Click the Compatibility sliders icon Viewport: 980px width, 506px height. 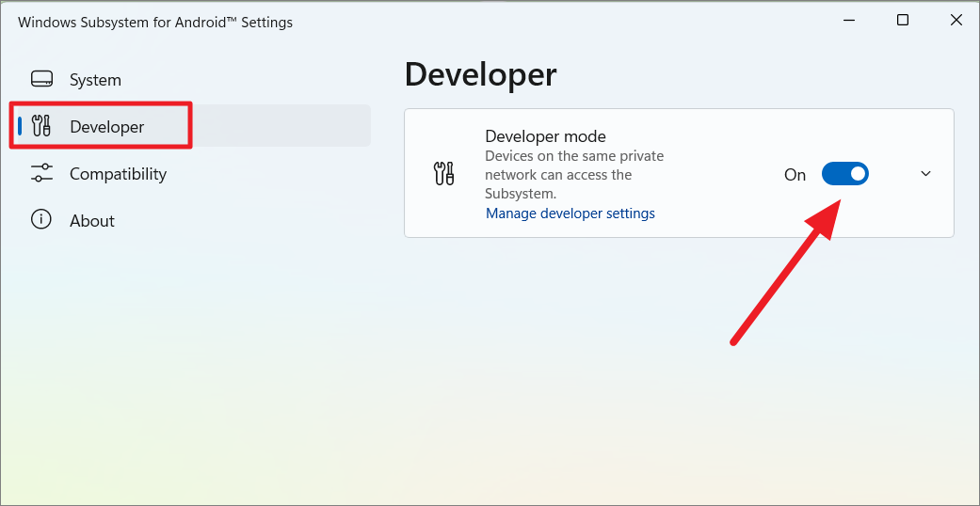(41, 173)
